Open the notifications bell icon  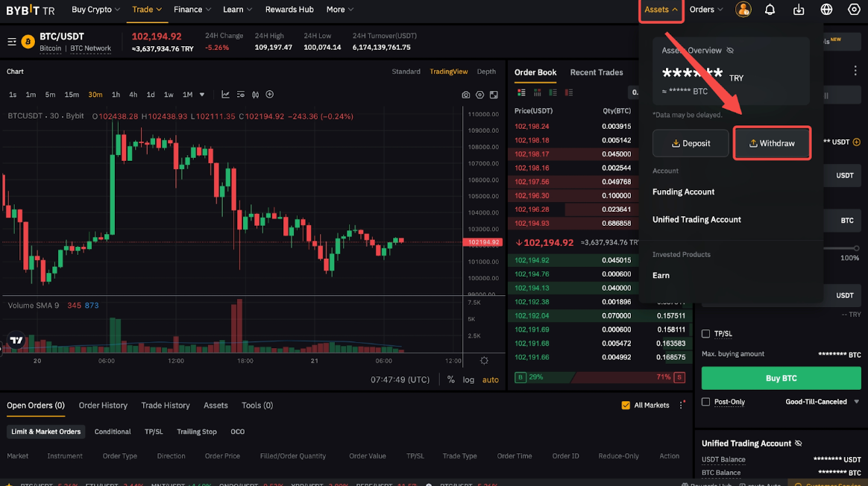[x=770, y=10]
